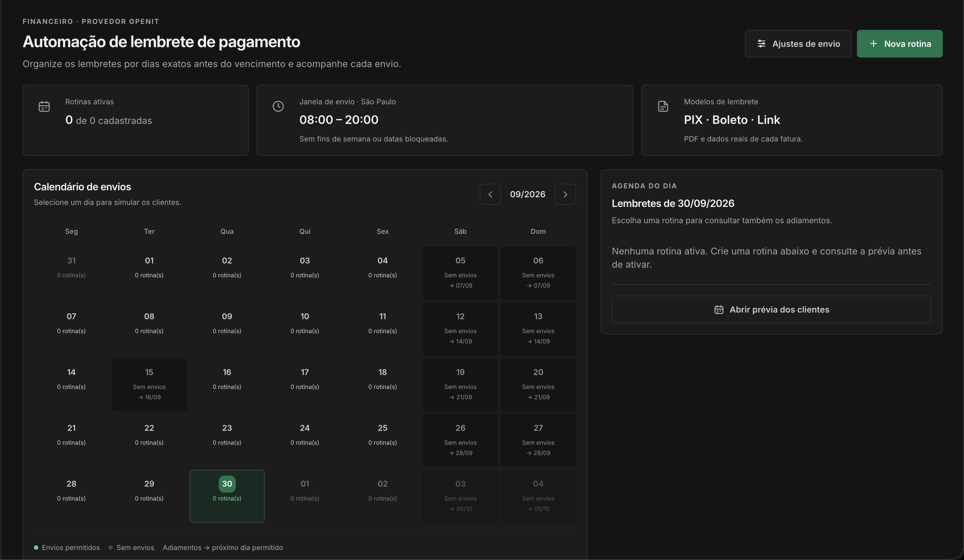Click the clock icon beside Janela de envio
The width and height of the screenshot is (964, 560).
click(x=278, y=106)
